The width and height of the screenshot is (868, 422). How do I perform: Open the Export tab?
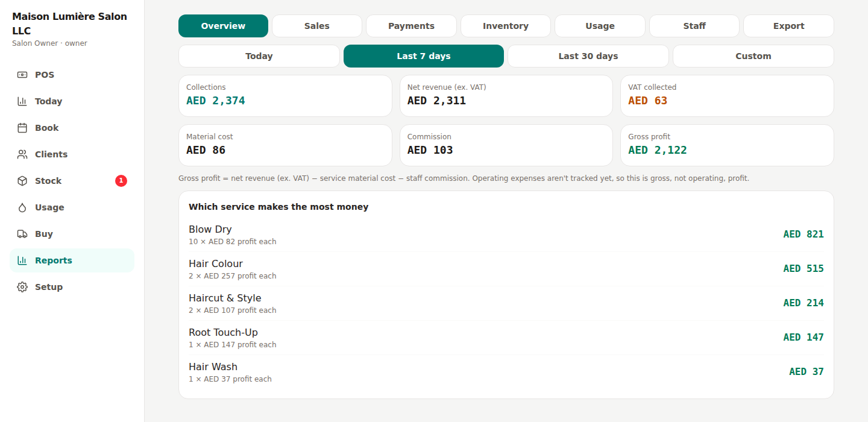pos(788,26)
